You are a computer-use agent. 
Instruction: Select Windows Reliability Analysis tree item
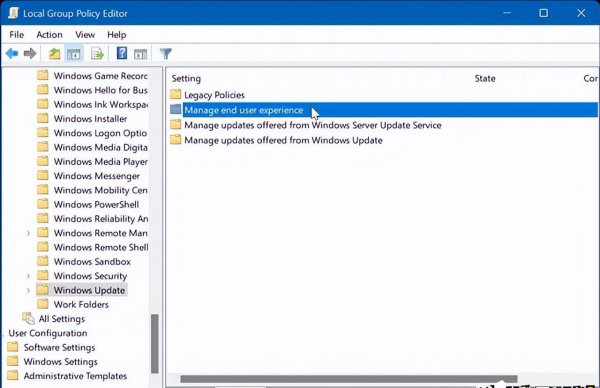click(x=101, y=219)
